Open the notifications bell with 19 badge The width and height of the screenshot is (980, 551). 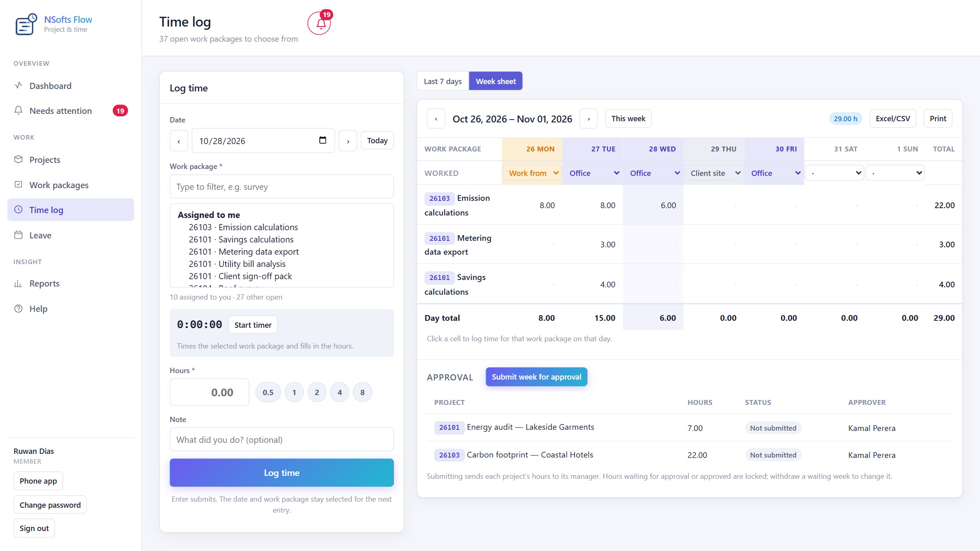tap(319, 23)
